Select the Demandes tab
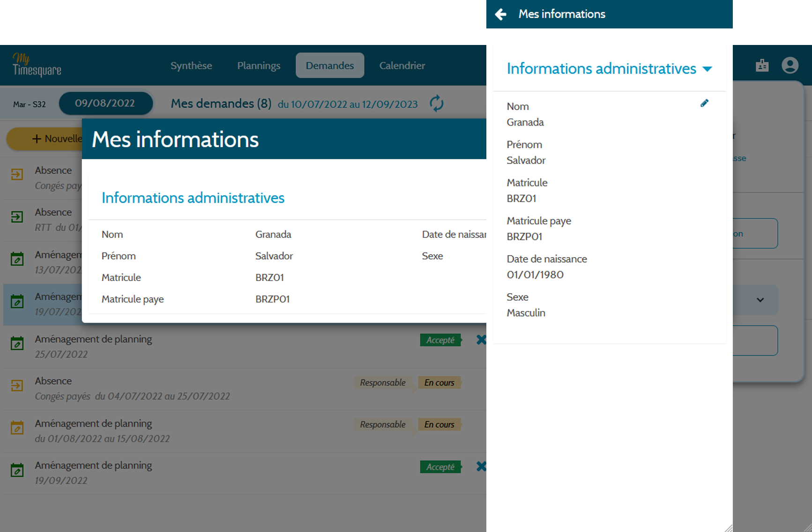Viewport: 812px width, 532px height. tap(330, 66)
